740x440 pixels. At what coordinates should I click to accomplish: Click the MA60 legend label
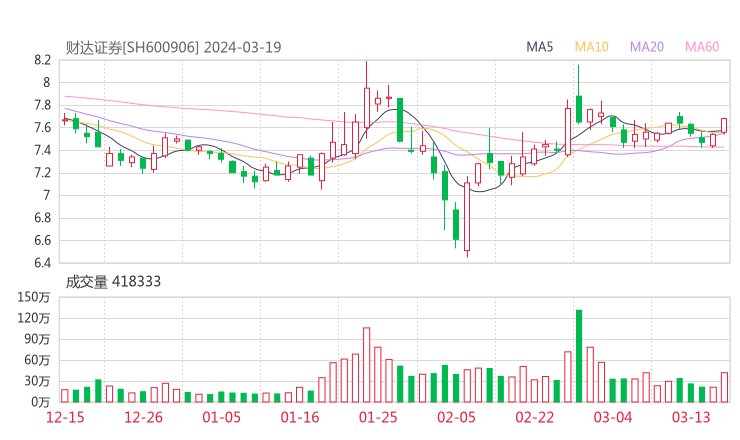coord(702,47)
